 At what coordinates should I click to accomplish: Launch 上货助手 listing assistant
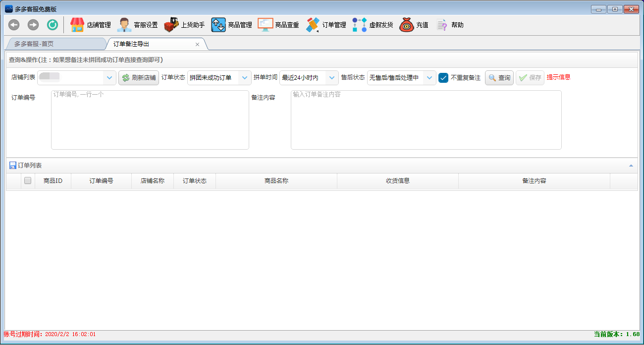[x=171, y=25]
